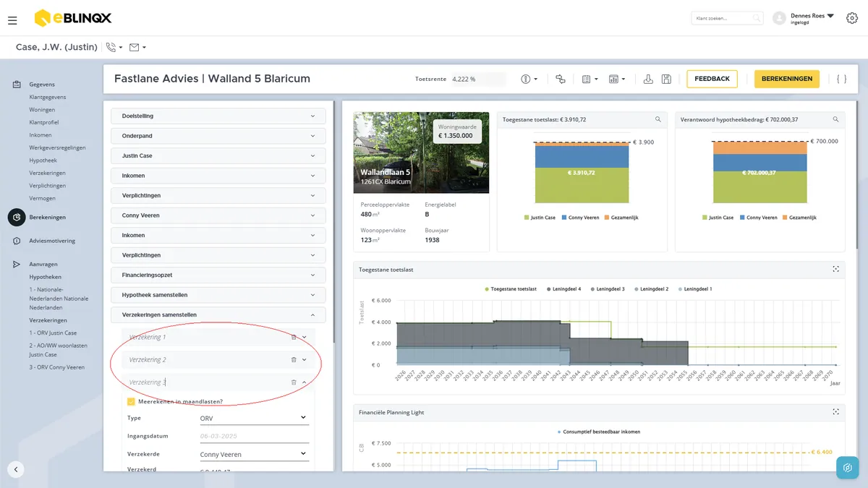This screenshot has height=488, width=868.
Task: Toggle Leningdeel 3 in the chart legend
Action: point(608,288)
